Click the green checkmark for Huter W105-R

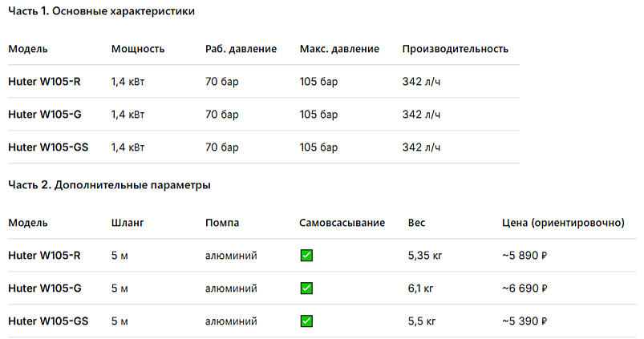pos(306,256)
